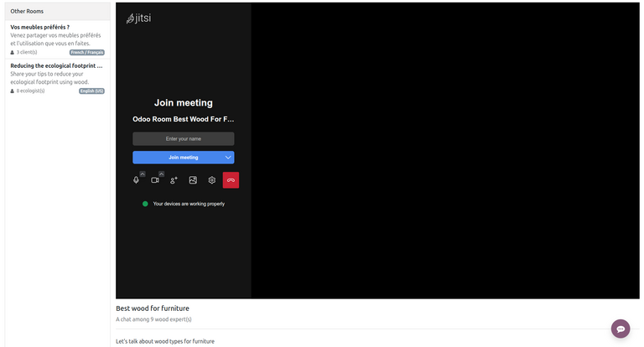Open the live chat bubble icon

[621, 329]
